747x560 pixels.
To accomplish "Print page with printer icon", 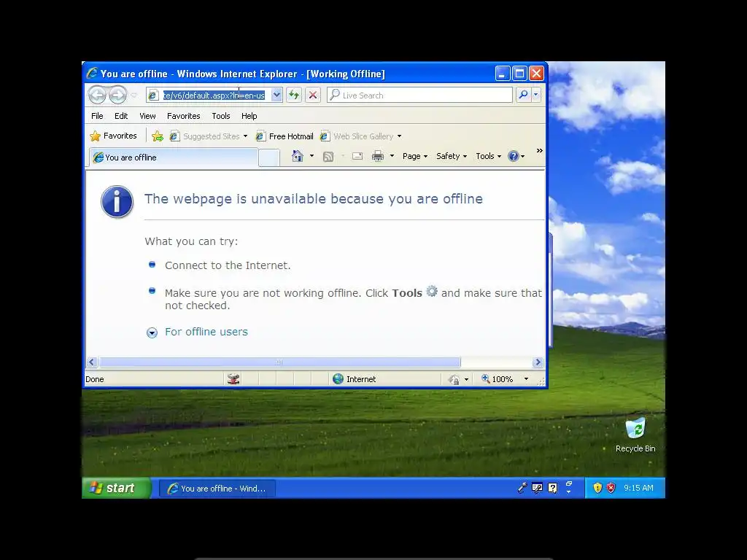I will click(378, 156).
